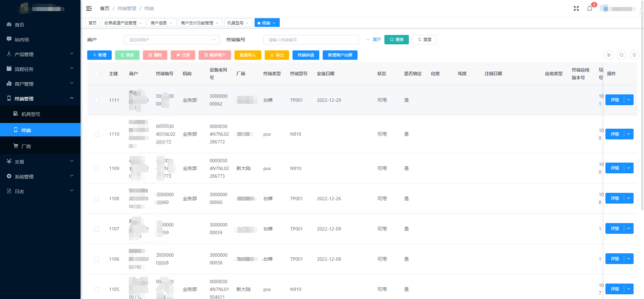The height and width of the screenshot is (299, 644).
Task: Open the notification bell
Action: [x=590, y=8]
